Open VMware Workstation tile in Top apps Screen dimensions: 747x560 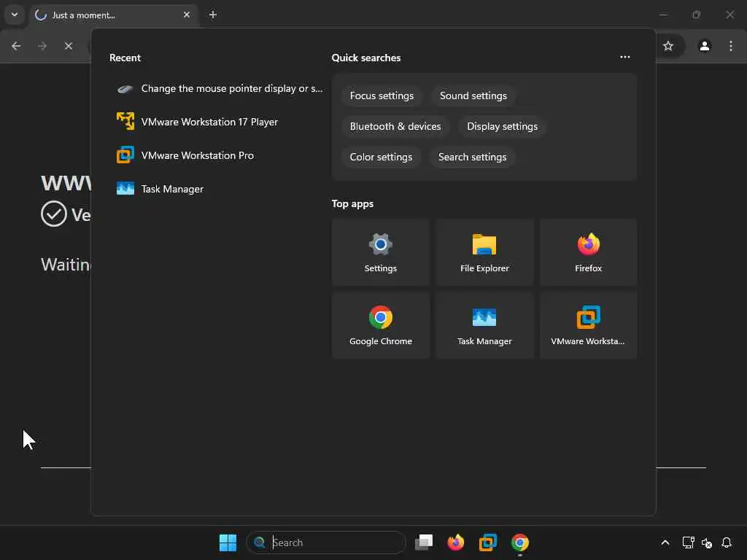click(x=588, y=325)
